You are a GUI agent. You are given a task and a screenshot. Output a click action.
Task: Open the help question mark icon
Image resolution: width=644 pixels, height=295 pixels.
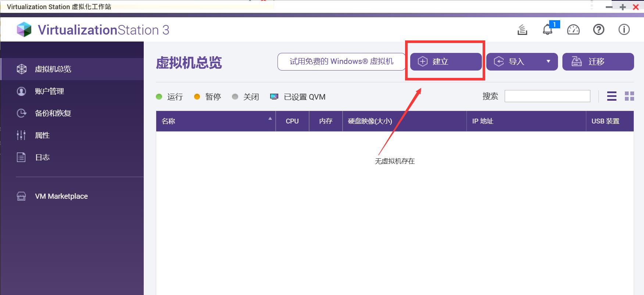pyautogui.click(x=598, y=29)
